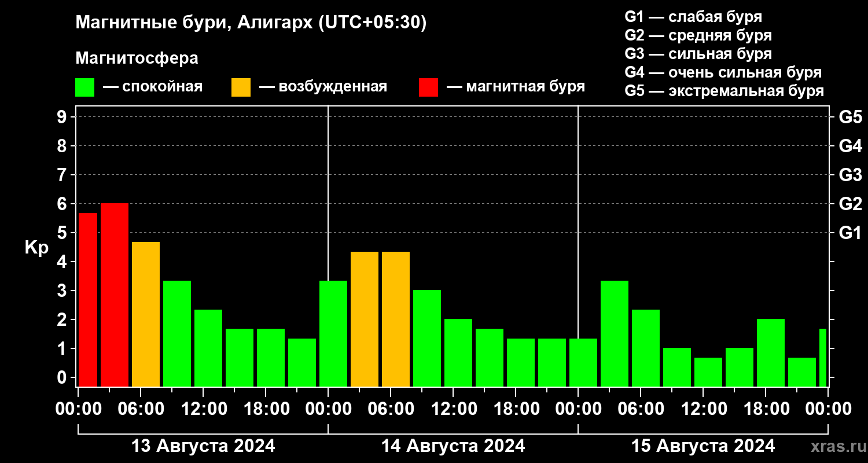This screenshot has height=463, width=868.
Task: Click the '— спокойная' legend label
Action: coord(153,87)
